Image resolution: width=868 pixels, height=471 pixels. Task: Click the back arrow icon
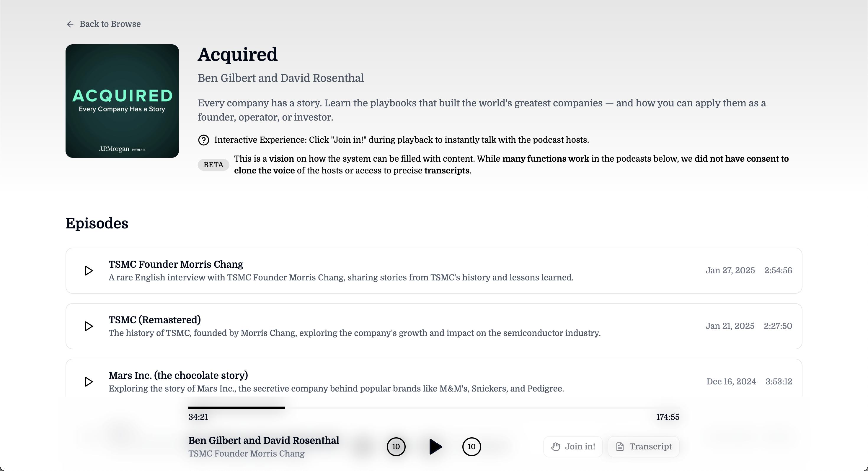tap(70, 24)
